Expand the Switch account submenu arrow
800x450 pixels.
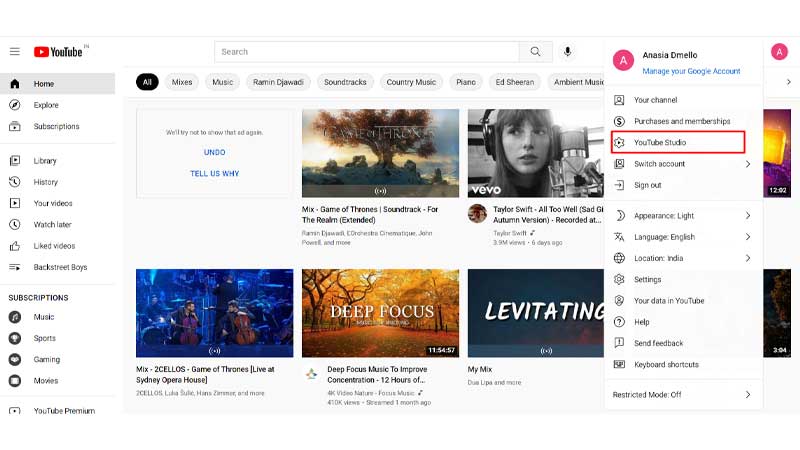click(747, 164)
